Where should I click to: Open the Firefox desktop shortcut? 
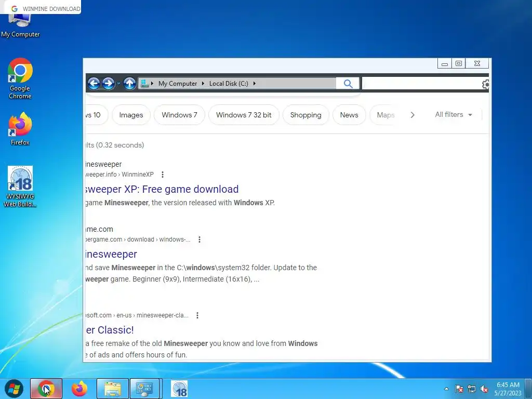(x=20, y=129)
